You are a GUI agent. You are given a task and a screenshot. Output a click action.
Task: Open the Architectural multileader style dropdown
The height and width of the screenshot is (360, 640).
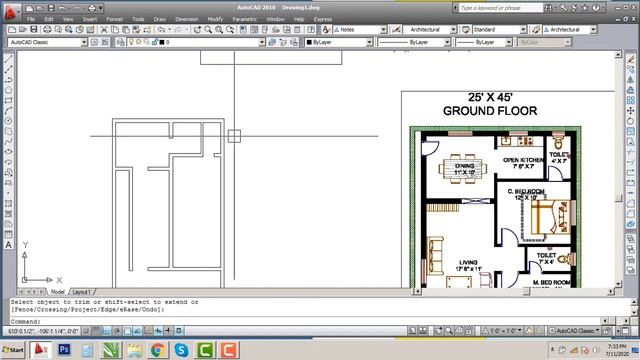coord(593,30)
